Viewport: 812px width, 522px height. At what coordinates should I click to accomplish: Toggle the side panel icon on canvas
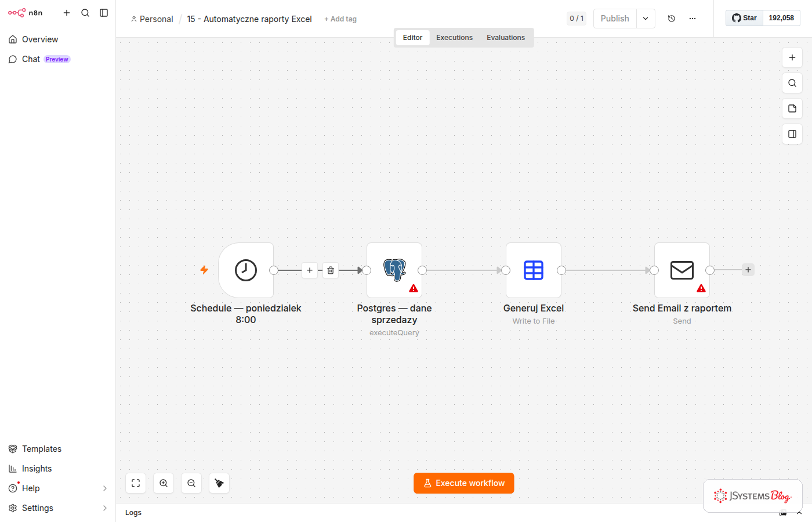tap(792, 134)
